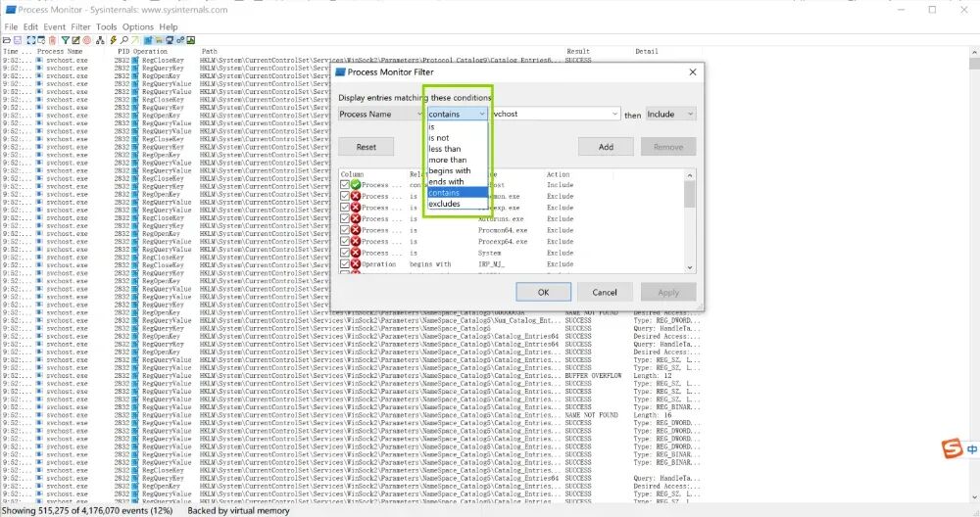Uncheck the System process filter checkbox
This screenshot has width=980, height=517.
(x=345, y=253)
